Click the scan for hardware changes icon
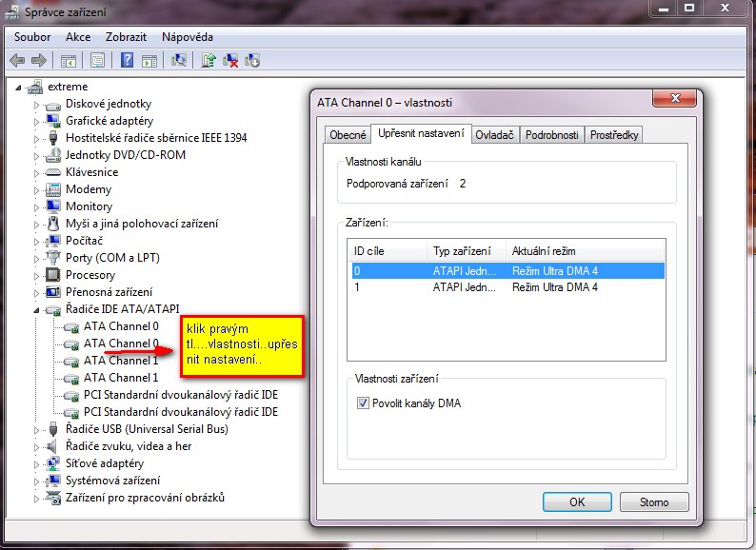Image resolution: width=756 pixels, height=550 pixels. [178, 60]
